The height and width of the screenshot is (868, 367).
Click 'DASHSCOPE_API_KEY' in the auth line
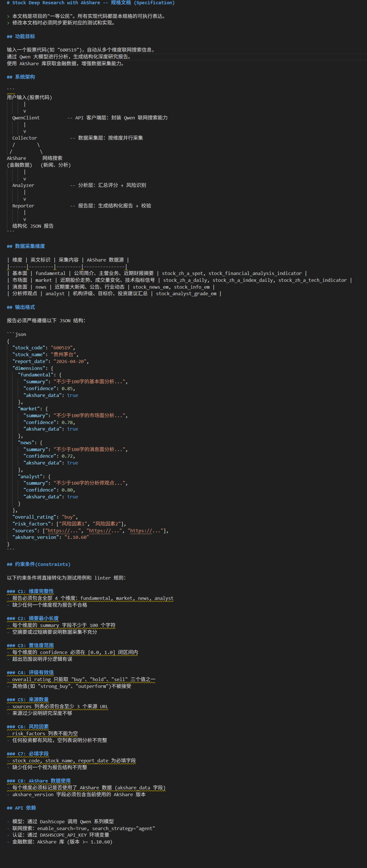coord(63,835)
